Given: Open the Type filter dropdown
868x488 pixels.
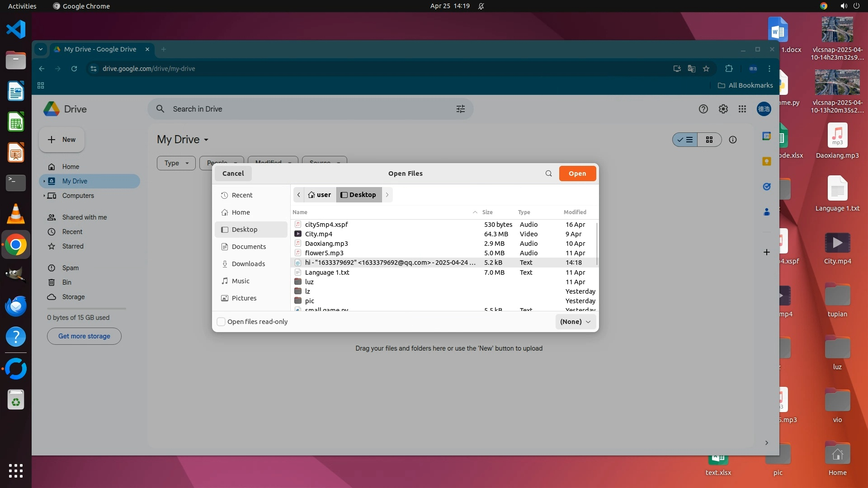Looking at the screenshot, I should coord(176,163).
